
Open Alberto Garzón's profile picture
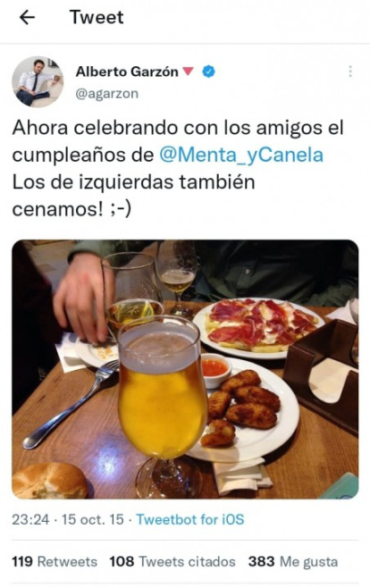[x=38, y=81]
